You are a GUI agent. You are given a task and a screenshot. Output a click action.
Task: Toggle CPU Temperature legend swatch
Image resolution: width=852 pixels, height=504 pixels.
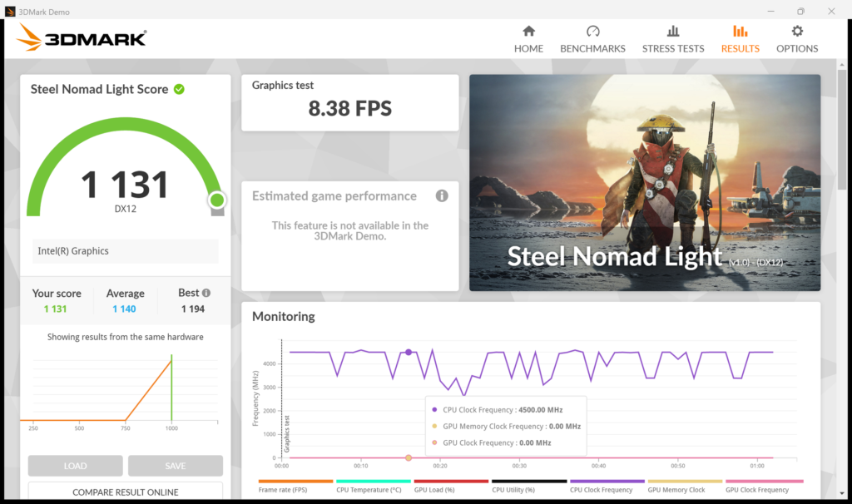(x=374, y=482)
